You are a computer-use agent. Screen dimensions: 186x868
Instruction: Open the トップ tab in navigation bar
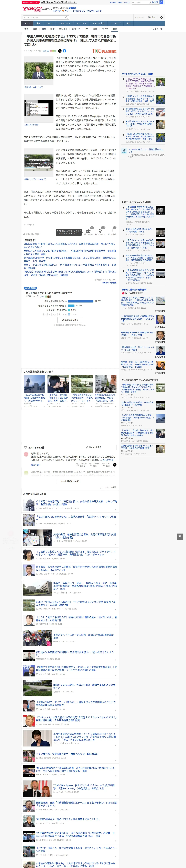pos(27,24)
